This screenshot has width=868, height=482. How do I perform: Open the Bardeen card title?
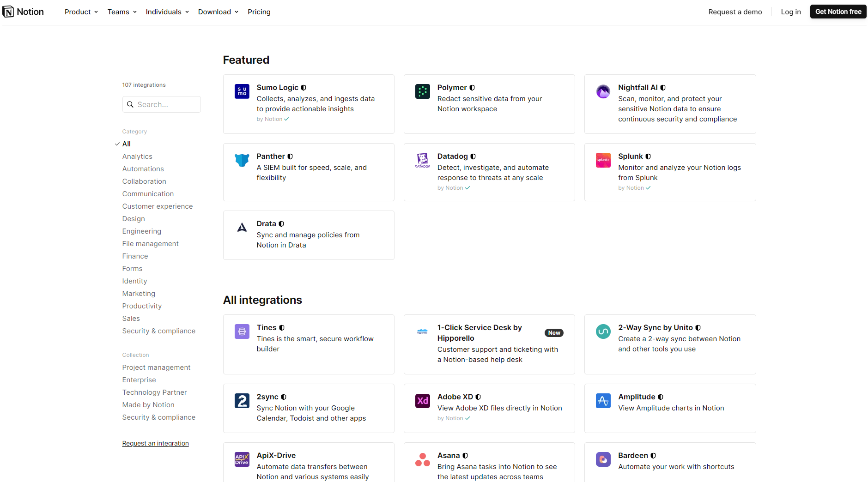click(x=633, y=456)
